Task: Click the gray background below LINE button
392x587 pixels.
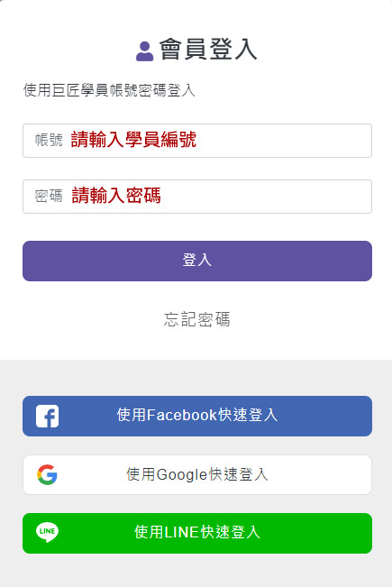Action: 197,571
